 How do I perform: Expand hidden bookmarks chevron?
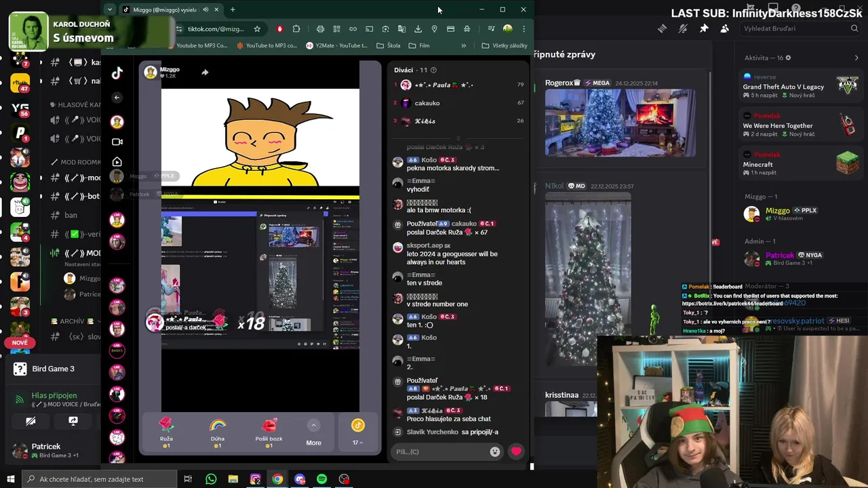tap(464, 45)
